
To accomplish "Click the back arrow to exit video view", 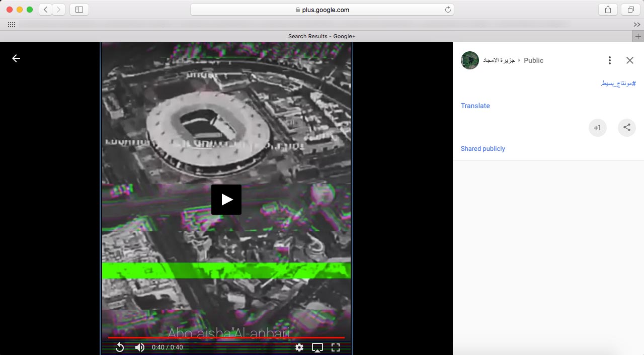I will 16,58.
